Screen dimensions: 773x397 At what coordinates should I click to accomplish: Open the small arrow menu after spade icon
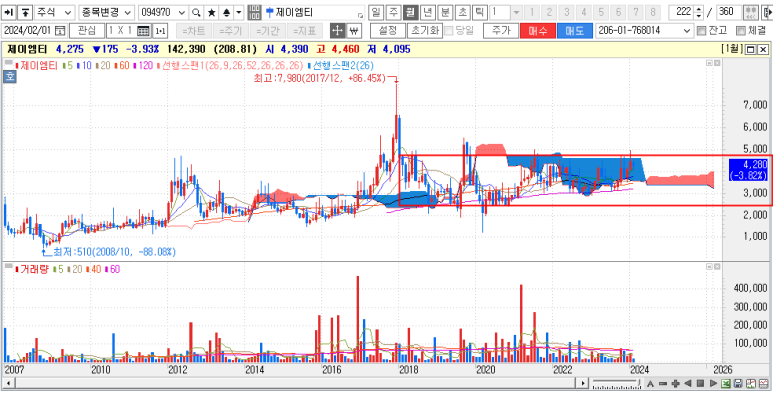[x=239, y=12]
